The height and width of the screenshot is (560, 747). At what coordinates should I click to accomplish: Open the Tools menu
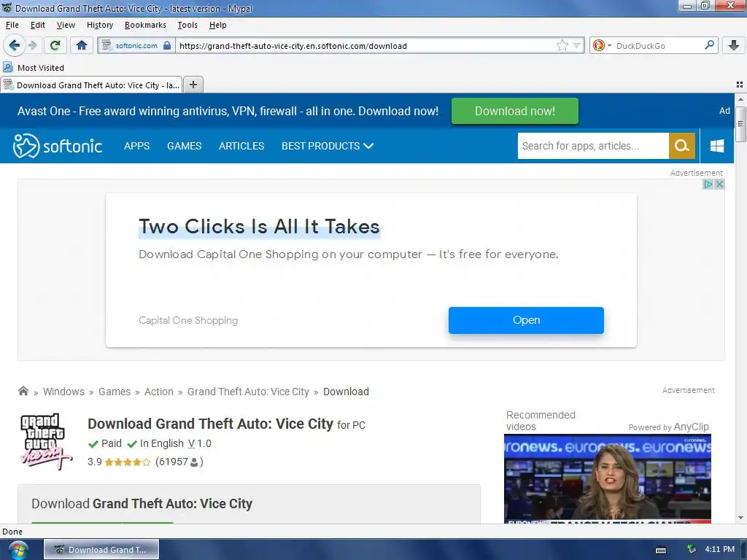[187, 25]
